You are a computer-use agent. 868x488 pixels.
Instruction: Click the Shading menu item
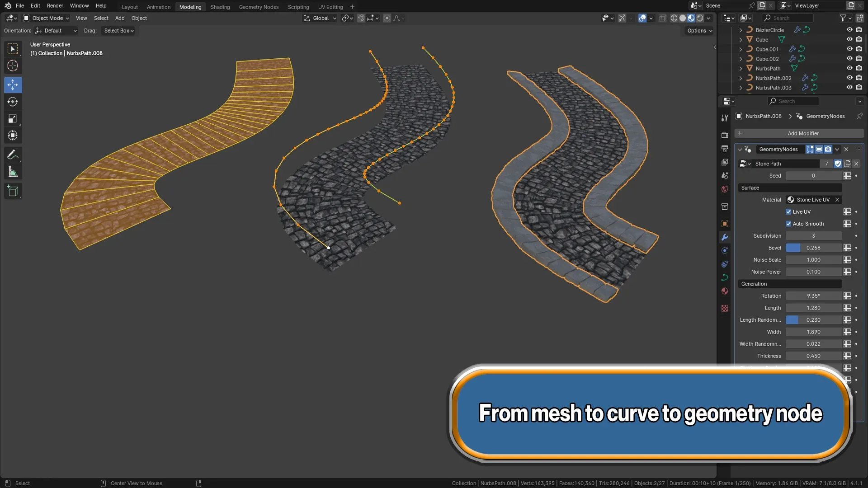tap(220, 7)
